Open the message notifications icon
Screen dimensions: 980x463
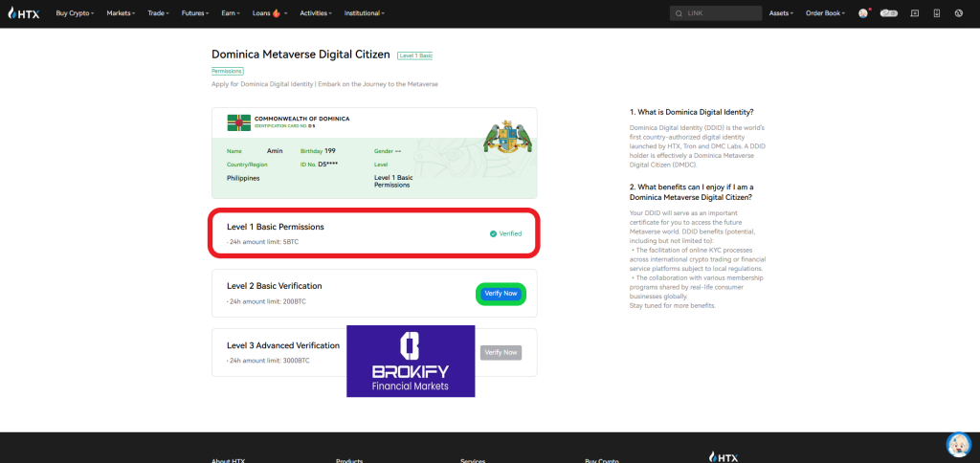pos(915,13)
